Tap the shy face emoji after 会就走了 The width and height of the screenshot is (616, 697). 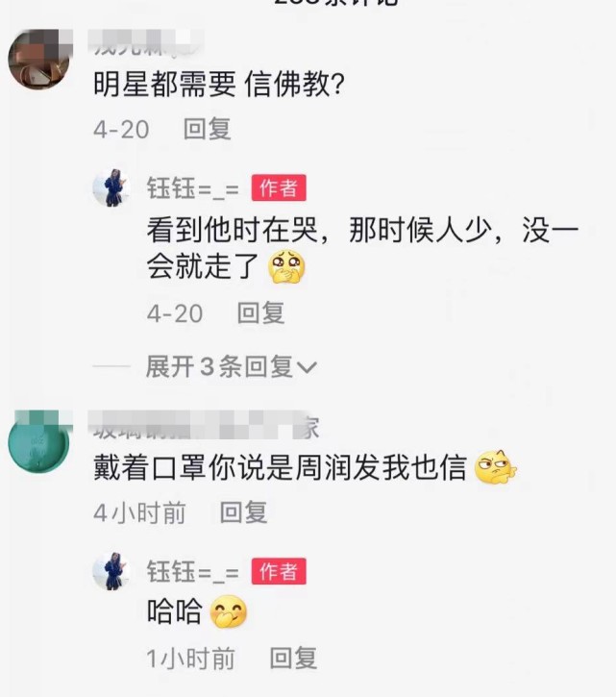tap(286, 266)
